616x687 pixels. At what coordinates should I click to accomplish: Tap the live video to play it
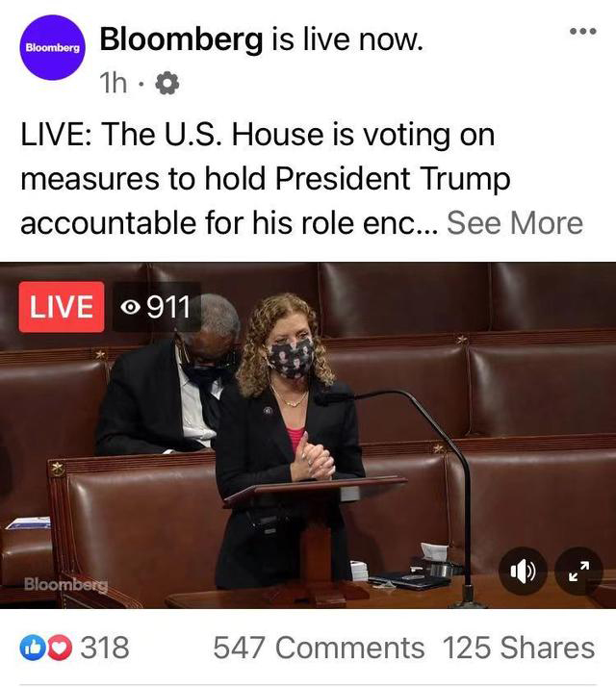pos(308,435)
